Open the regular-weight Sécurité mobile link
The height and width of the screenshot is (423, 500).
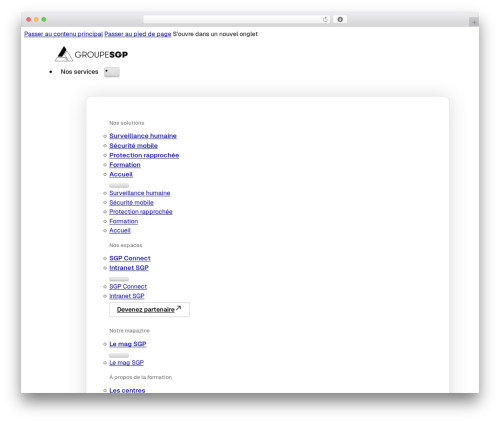click(x=131, y=202)
